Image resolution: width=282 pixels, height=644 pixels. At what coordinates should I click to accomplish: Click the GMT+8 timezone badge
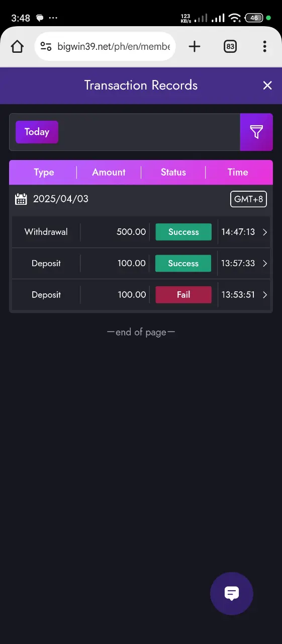pyautogui.click(x=248, y=199)
